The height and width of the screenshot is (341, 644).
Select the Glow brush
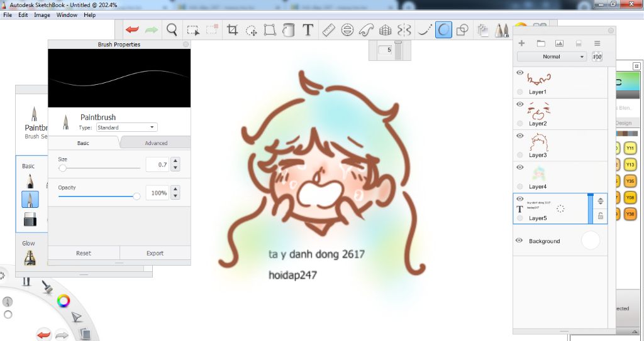pyautogui.click(x=30, y=257)
